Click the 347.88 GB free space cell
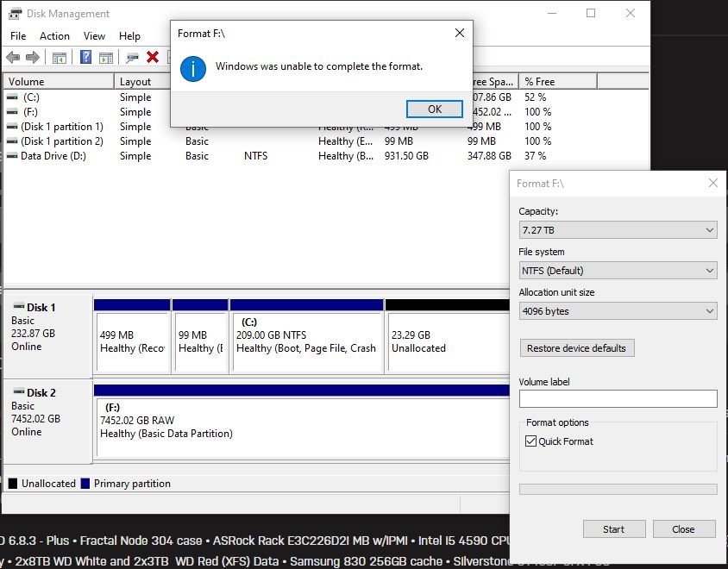 [489, 156]
